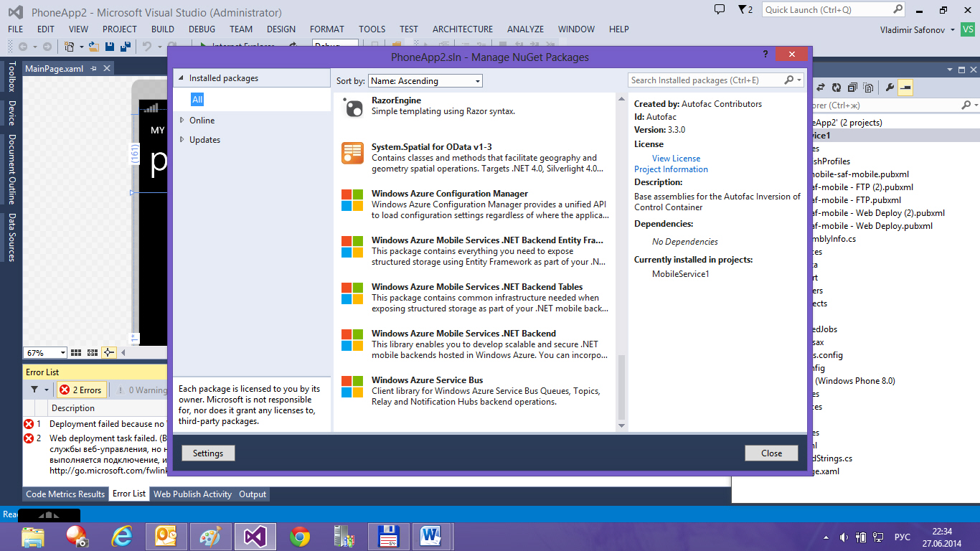This screenshot has width=980, height=551.
Task: Click the Show All Files icon
Action: tap(868, 88)
